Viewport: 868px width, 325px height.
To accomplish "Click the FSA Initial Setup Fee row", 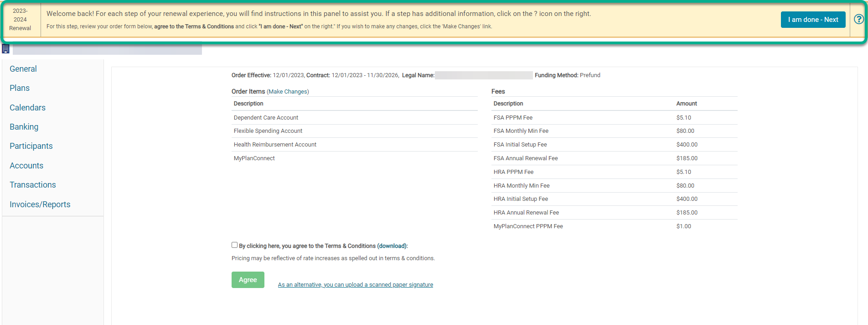I will pos(615,145).
